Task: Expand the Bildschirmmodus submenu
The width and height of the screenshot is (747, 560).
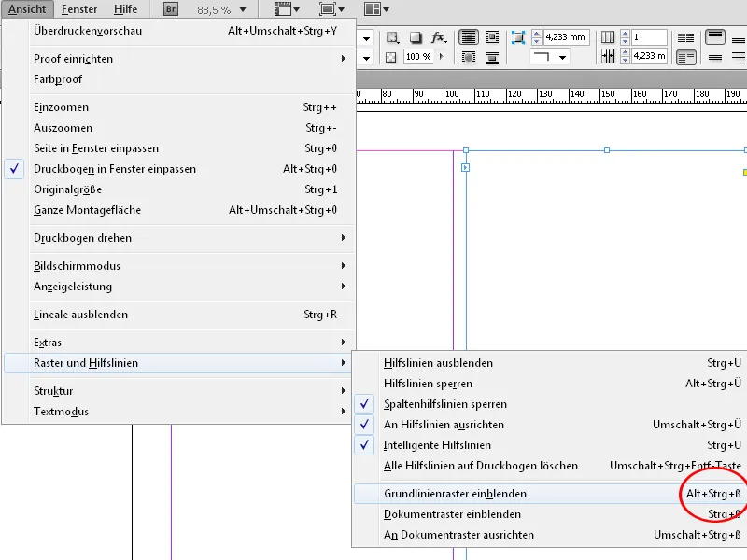Action: pyautogui.click(x=179, y=266)
